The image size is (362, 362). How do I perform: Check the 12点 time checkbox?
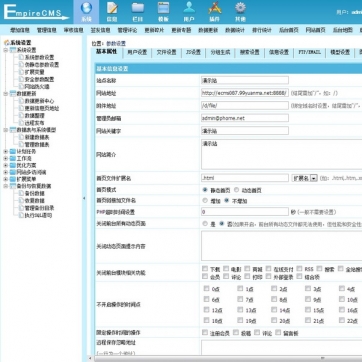(x=206, y=310)
